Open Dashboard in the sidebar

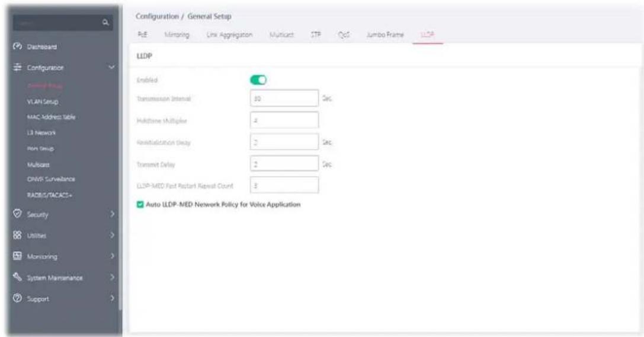click(42, 47)
